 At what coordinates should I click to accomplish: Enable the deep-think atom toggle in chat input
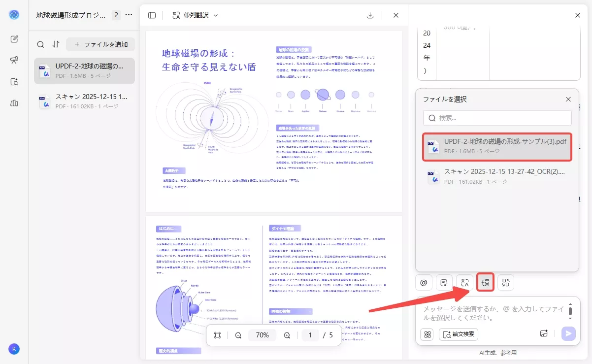coord(427,334)
